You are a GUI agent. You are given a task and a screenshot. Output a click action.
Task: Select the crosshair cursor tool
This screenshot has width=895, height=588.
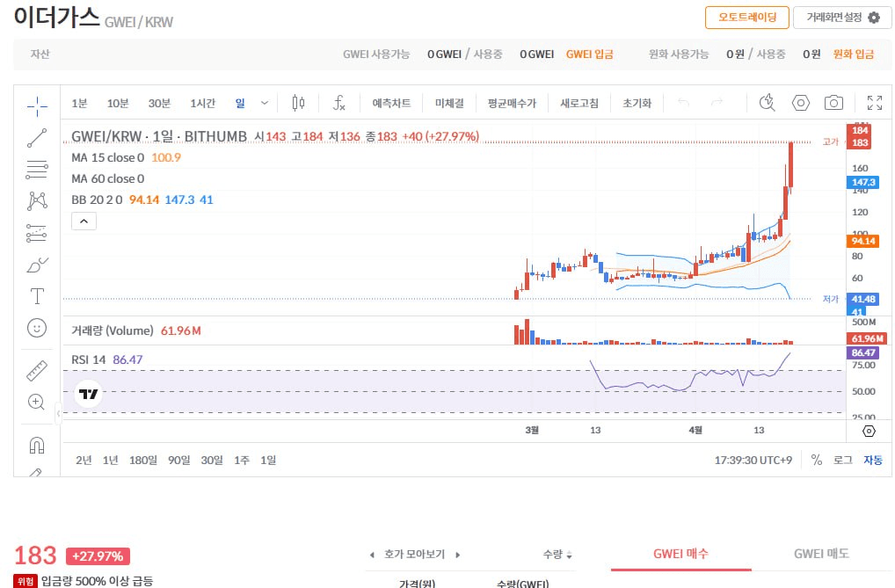(37, 106)
